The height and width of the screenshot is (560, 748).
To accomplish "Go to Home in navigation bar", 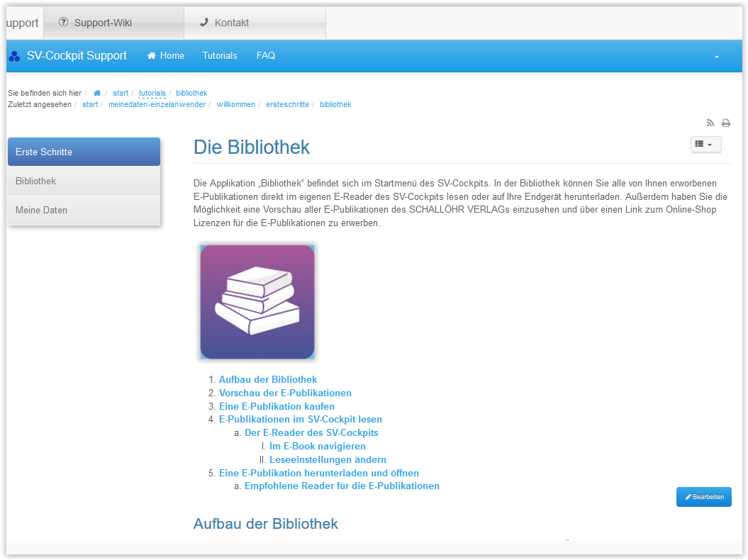I will tap(165, 55).
